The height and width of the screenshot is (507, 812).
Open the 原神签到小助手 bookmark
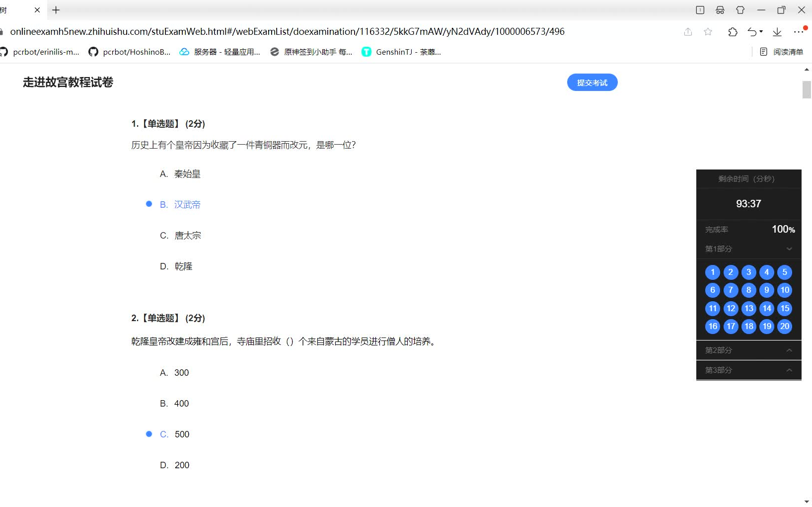point(311,52)
